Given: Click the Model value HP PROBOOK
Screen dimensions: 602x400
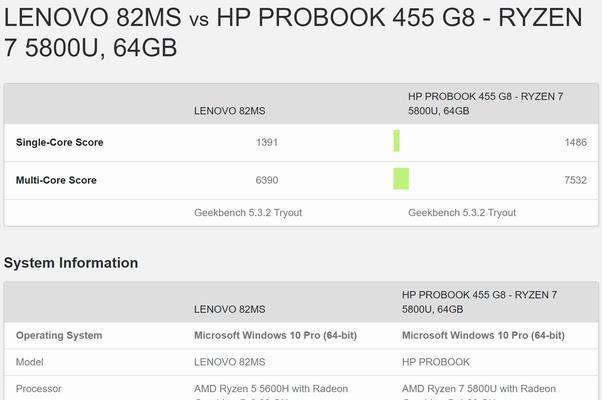Looking at the screenshot, I should tap(436, 362).
